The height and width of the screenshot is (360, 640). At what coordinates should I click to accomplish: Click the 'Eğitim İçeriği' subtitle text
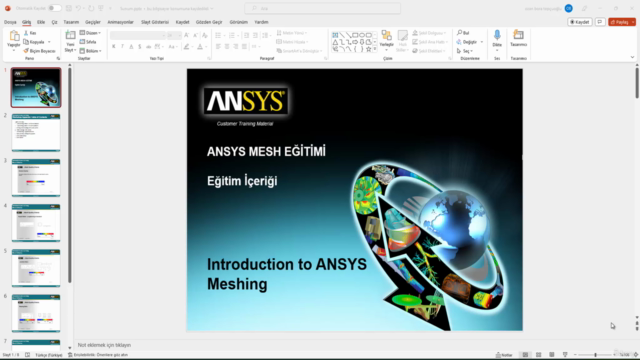(242, 181)
